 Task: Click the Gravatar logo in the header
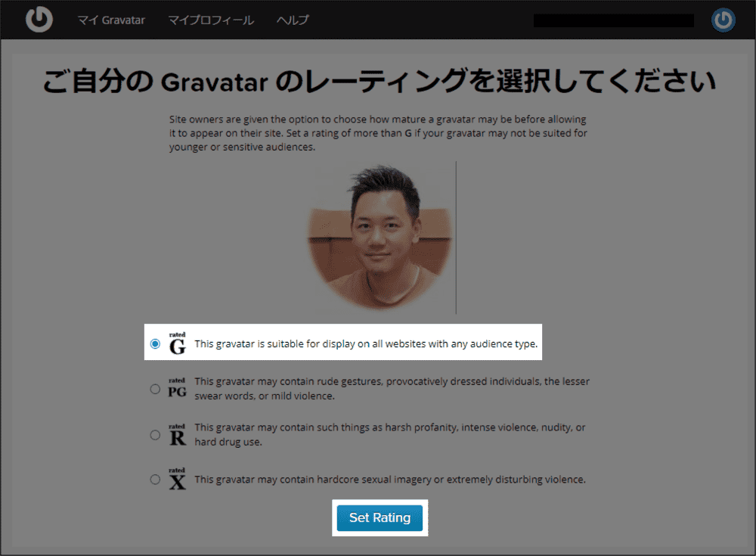pyautogui.click(x=39, y=20)
